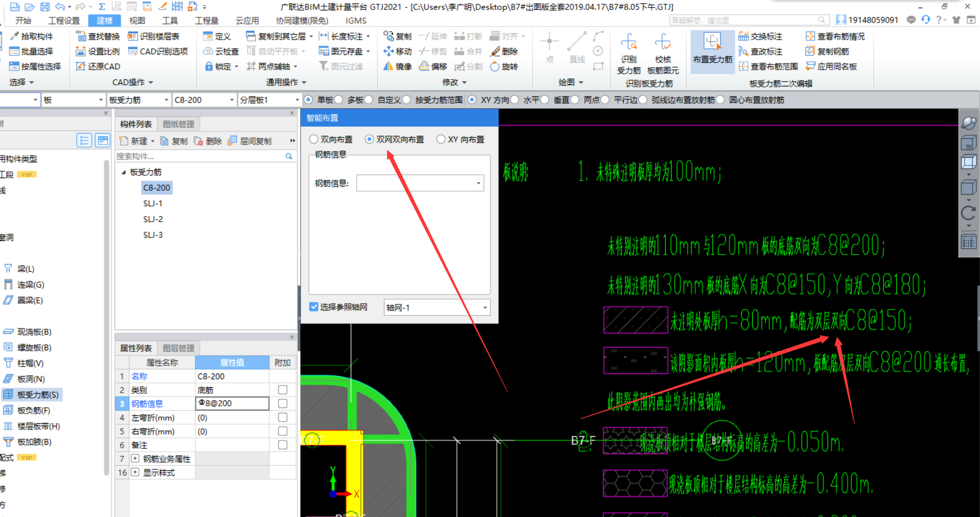This screenshot has width=980, height=517.
Task: Select 双向布置 radio option
Action: 331,139
